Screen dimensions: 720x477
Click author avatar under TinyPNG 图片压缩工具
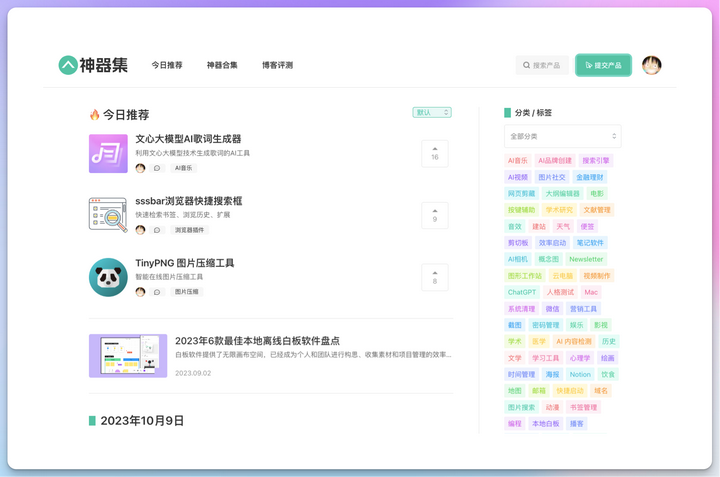point(141,292)
